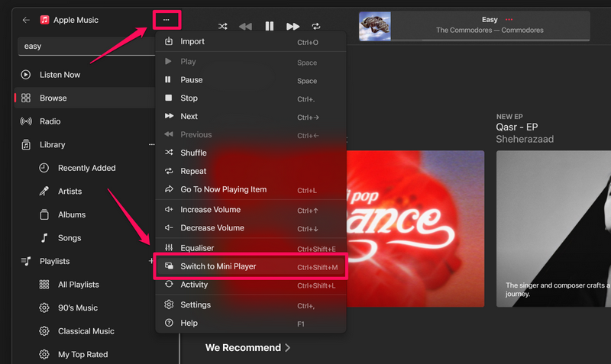Open the three-dot menu beside Apple Music
This screenshot has height=364, width=611.
(x=166, y=20)
